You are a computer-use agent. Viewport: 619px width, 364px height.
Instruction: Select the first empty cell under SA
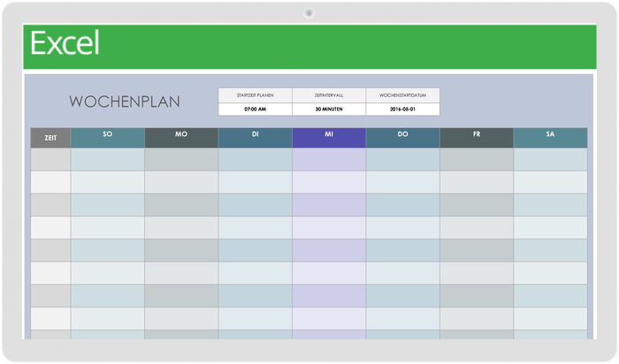(x=550, y=159)
